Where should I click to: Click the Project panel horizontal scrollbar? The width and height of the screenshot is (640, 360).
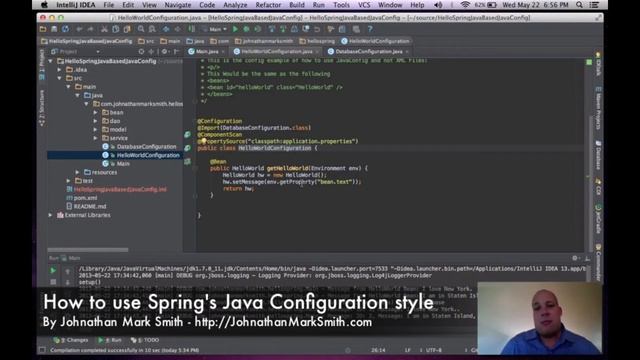(x=88, y=249)
